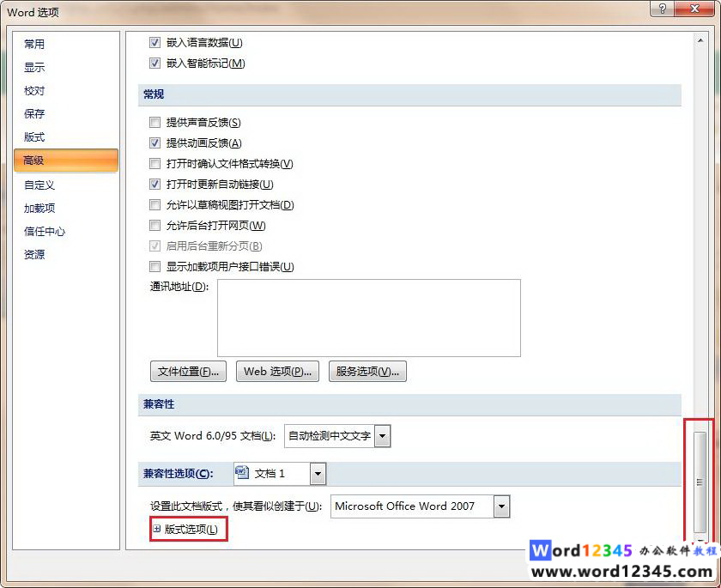The width and height of the screenshot is (721, 588).
Task: Click inside the 通讯地址 text box
Action: pos(369,318)
